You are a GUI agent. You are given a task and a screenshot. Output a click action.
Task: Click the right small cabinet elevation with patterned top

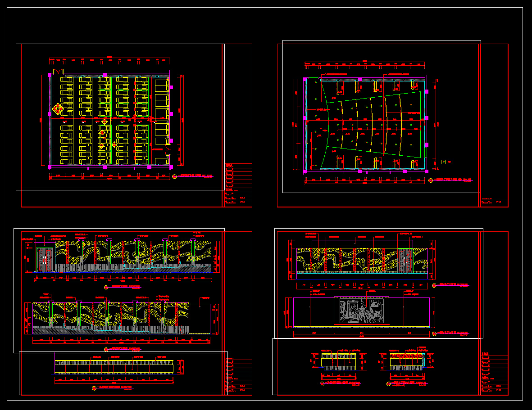[x=407, y=362]
